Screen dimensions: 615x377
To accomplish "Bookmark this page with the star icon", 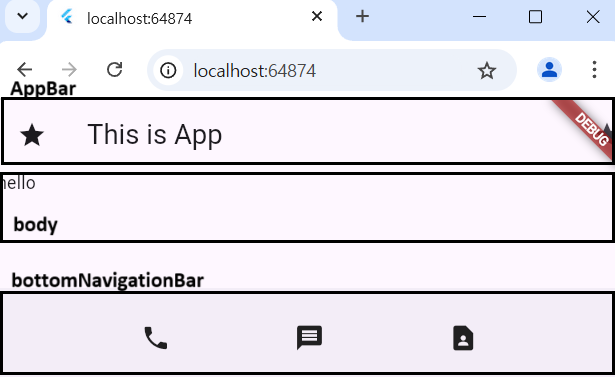I will click(487, 71).
